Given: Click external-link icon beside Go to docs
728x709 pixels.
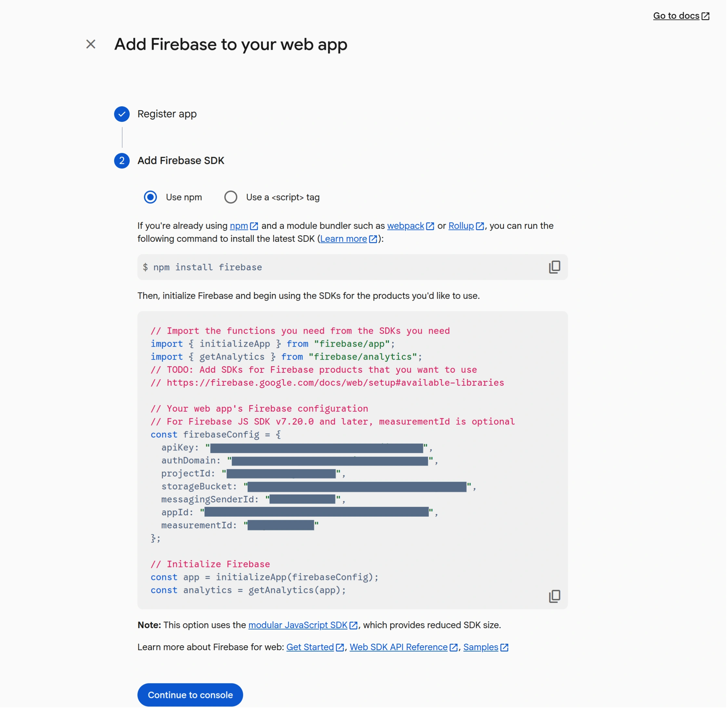Looking at the screenshot, I should tap(707, 16).
